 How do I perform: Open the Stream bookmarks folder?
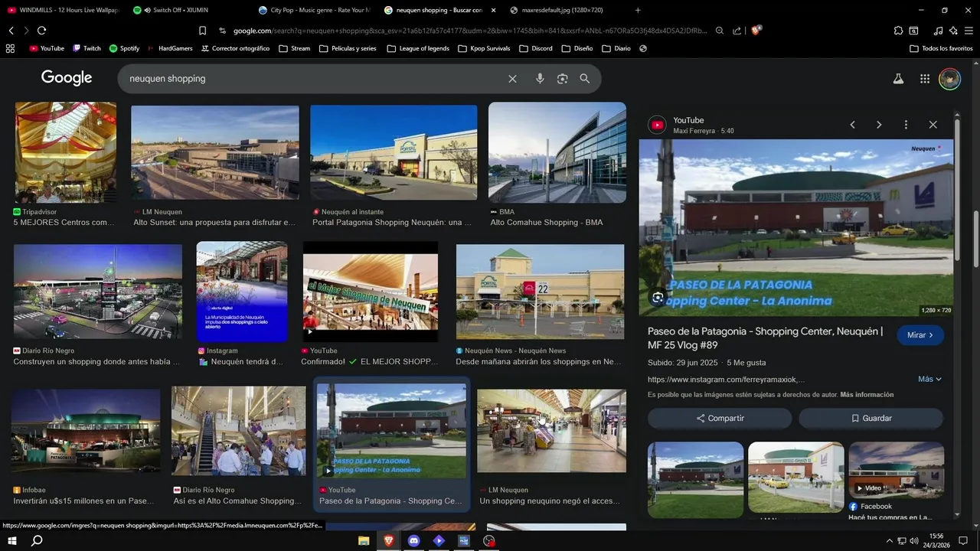(x=295, y=48)
